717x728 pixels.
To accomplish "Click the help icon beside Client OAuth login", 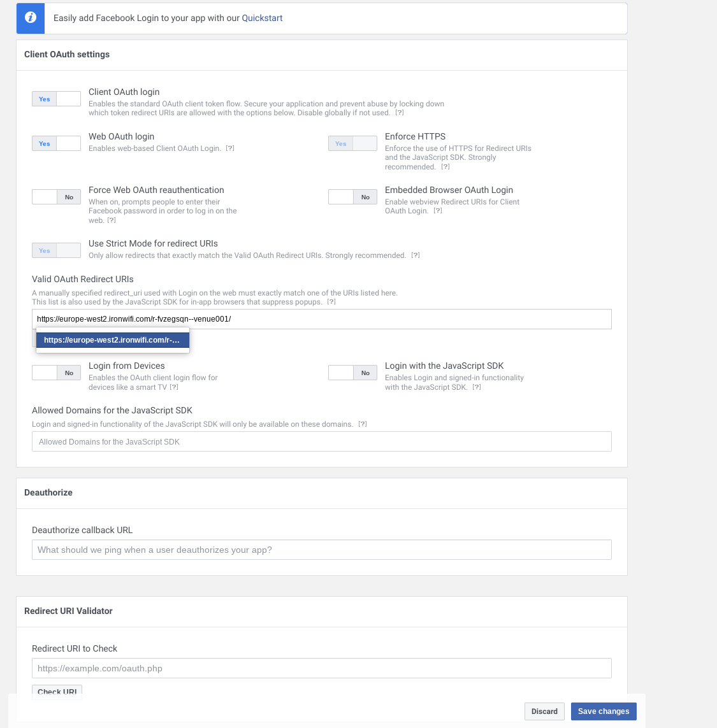I will click(398, 113).
